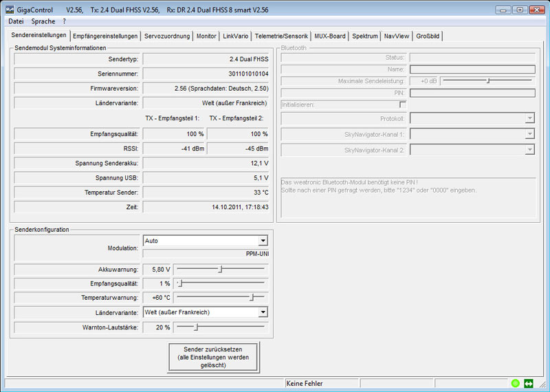The width and height of the screenshot is (550, 392).
Task: Open the Datei menu
Action: coord(16,21)
